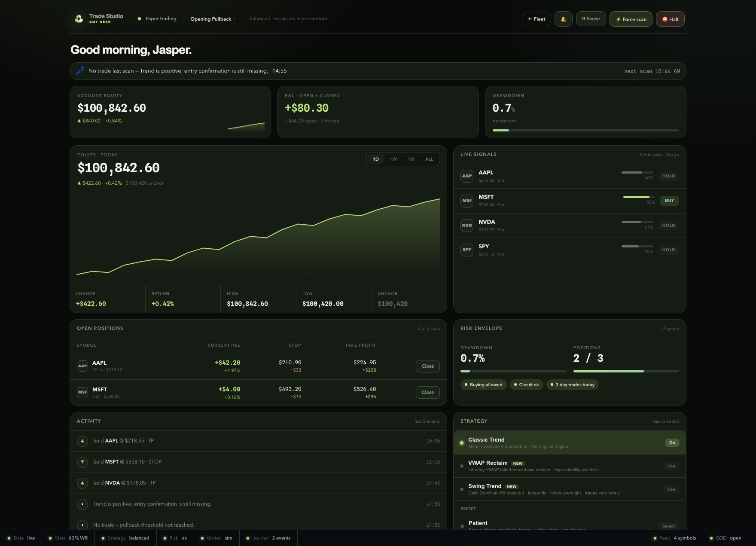The image size is (756, 546).
Task: Switch chart to 1W range
Action: [393, 159]
